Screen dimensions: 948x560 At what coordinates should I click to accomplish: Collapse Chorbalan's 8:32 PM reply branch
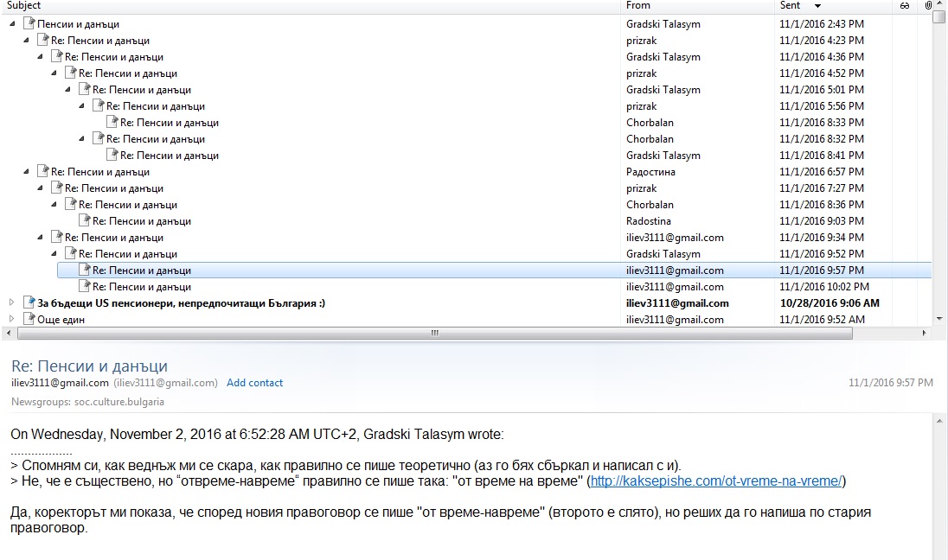(x=81, y=138)
